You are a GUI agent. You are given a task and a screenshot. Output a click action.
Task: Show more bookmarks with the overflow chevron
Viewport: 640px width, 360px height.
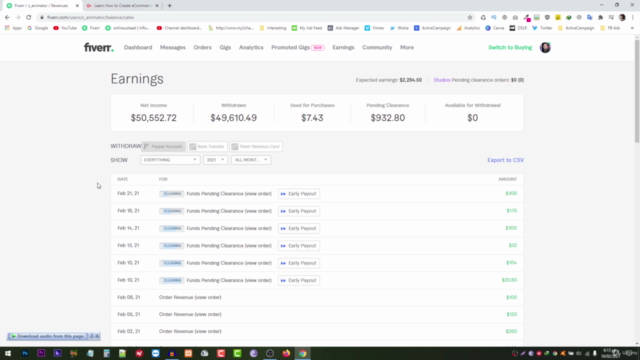pyautogui.click(x=632, y=28)
